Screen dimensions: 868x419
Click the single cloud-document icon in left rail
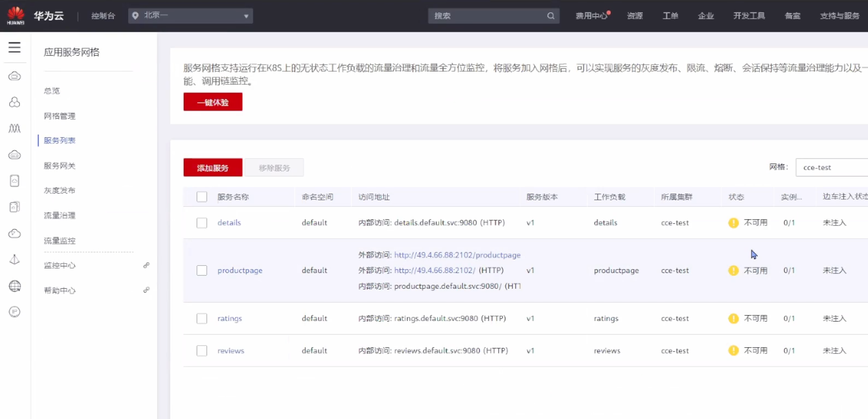pos(15,181)
